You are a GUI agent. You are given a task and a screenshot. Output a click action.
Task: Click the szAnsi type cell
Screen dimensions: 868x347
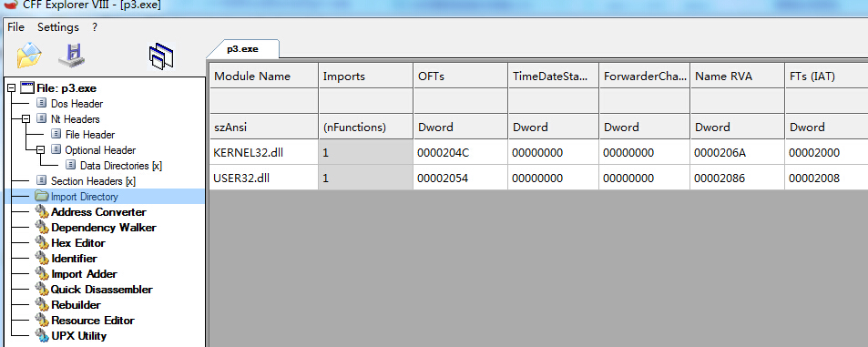pyautogui.click(x=263, y=128)
